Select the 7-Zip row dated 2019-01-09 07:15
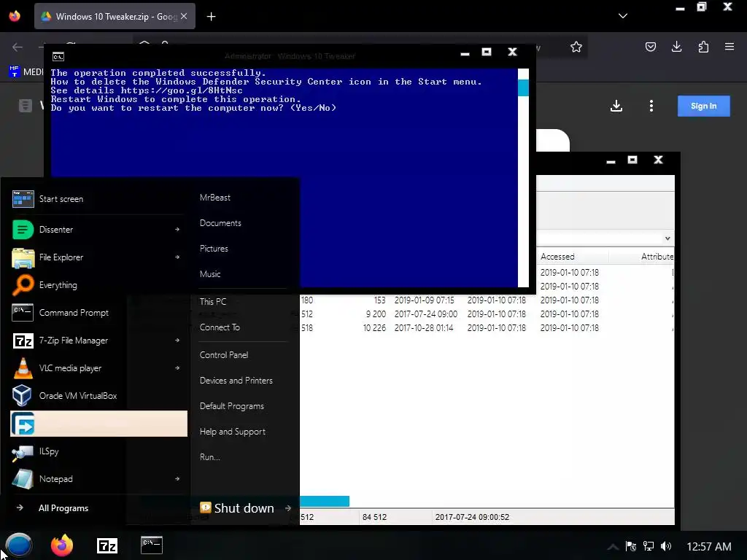747x560 pixels. pos(487,300)
